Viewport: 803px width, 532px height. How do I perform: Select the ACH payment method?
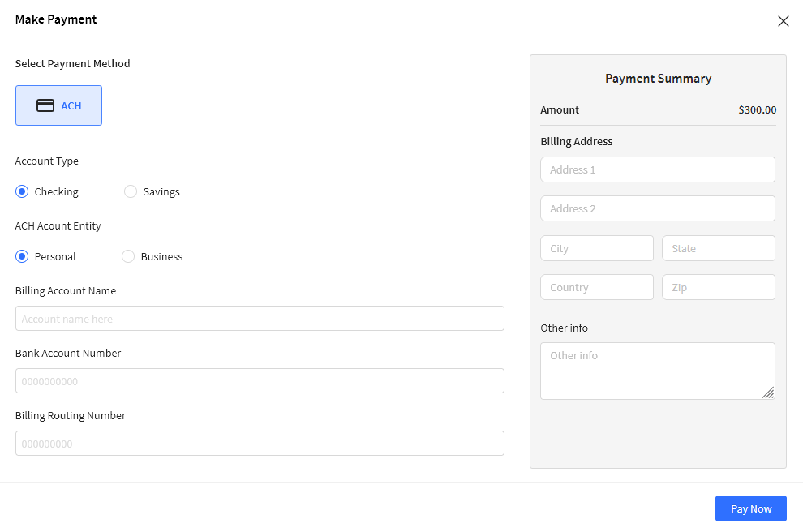59,105
